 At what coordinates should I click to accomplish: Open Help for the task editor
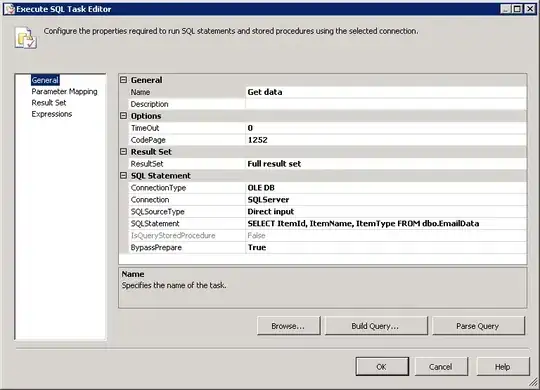(x=503, y=367)
